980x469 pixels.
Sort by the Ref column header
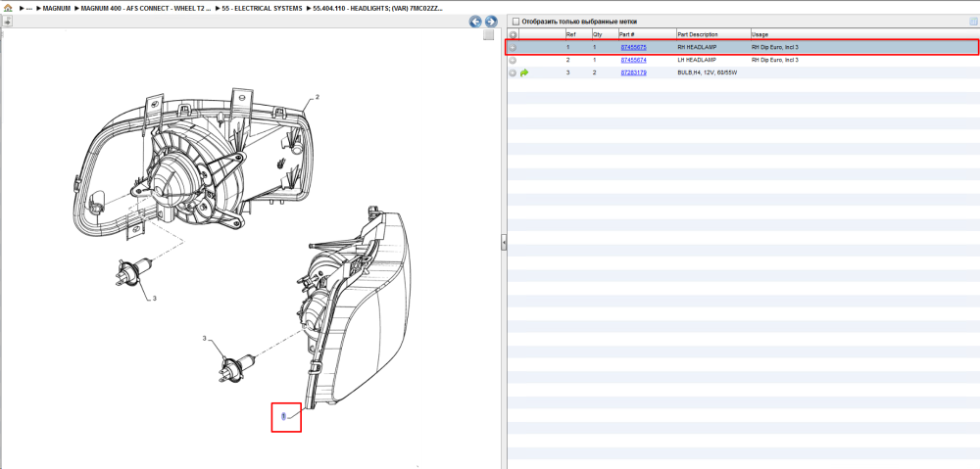click(570, 35)
